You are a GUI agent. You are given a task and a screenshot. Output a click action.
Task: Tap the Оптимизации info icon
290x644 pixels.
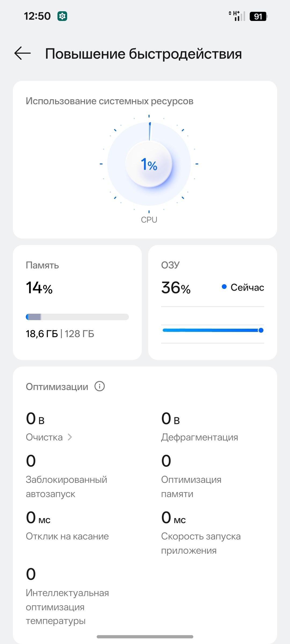[x=100, y=386]
